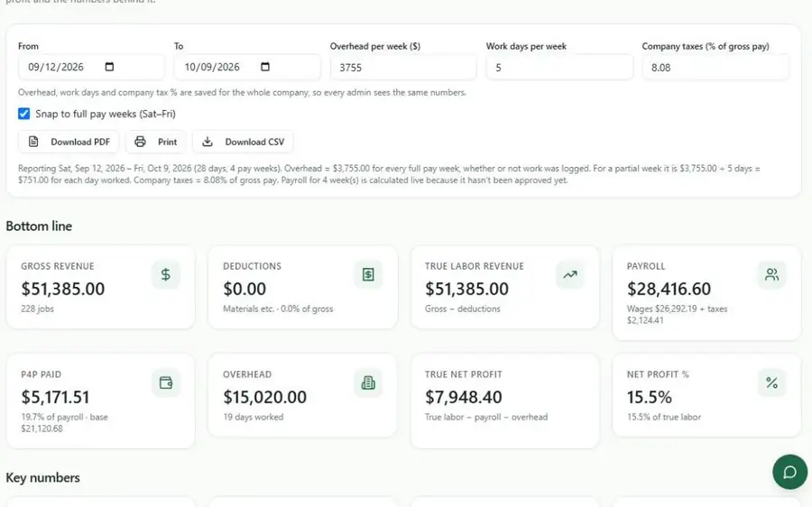Click the Company taxes percent input 8.08
Image resolution: width=812 pixels, height=507 pixels.
click(715, 68)
